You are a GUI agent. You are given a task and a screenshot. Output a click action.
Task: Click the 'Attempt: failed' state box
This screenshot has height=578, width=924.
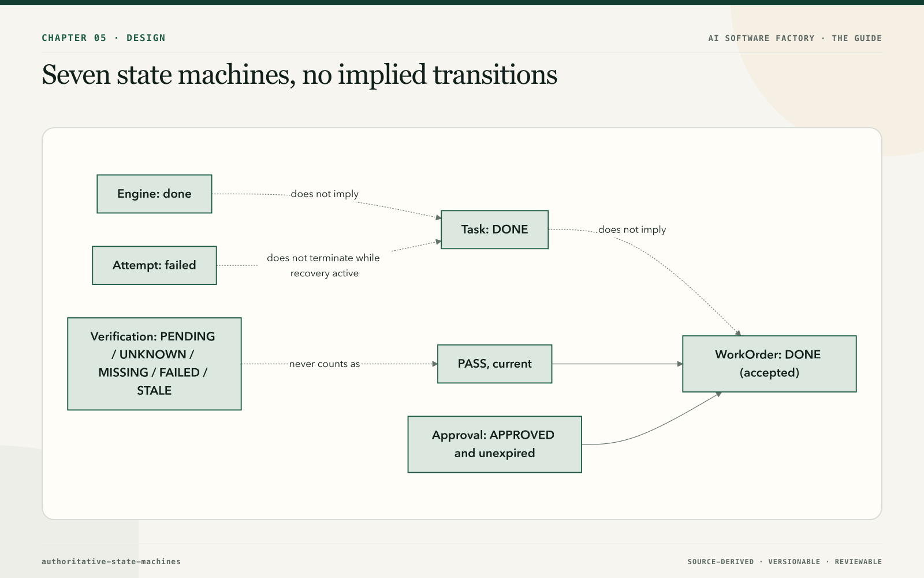[x=154, y=265]
